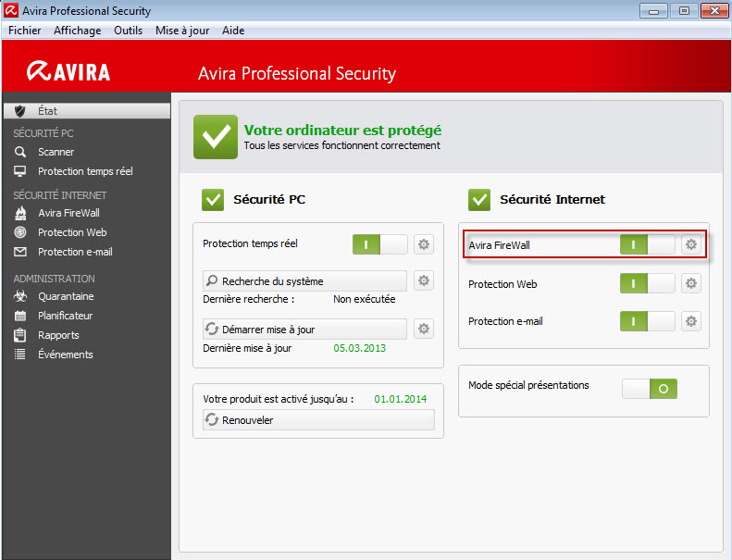Click the Scanner magnifier icon

point(20,152)
